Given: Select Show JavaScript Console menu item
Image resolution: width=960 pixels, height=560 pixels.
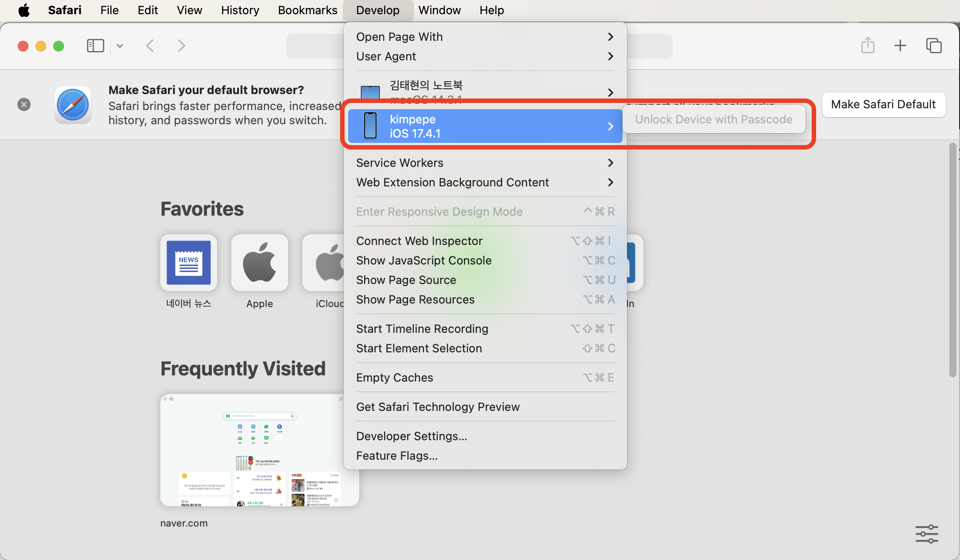Looking at the screenshot, I should coord(424,260).
